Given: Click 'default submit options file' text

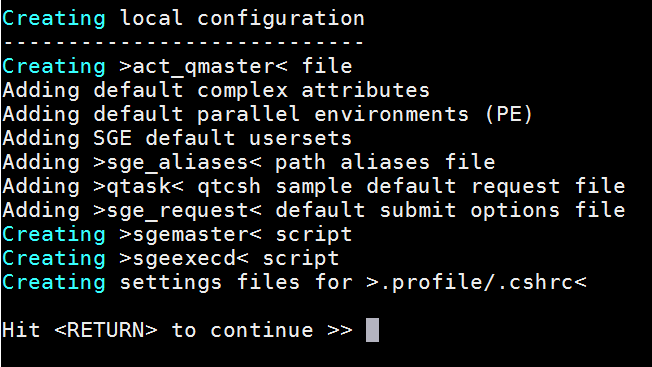Looking at the screenshot, I should [x=450, y=210].
